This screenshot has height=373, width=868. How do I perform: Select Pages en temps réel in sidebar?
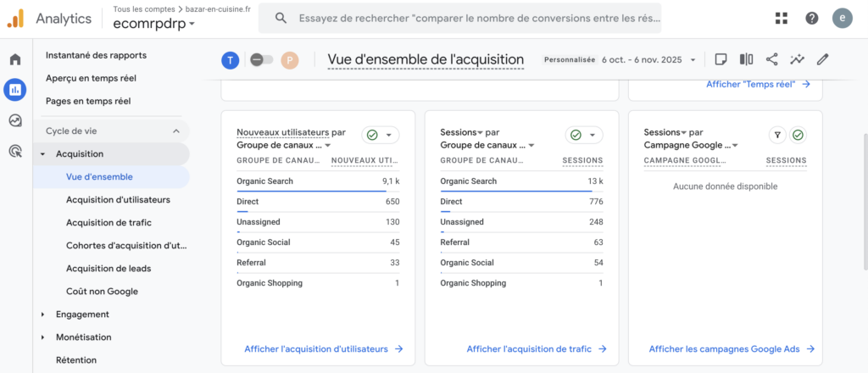click(88, 101)
